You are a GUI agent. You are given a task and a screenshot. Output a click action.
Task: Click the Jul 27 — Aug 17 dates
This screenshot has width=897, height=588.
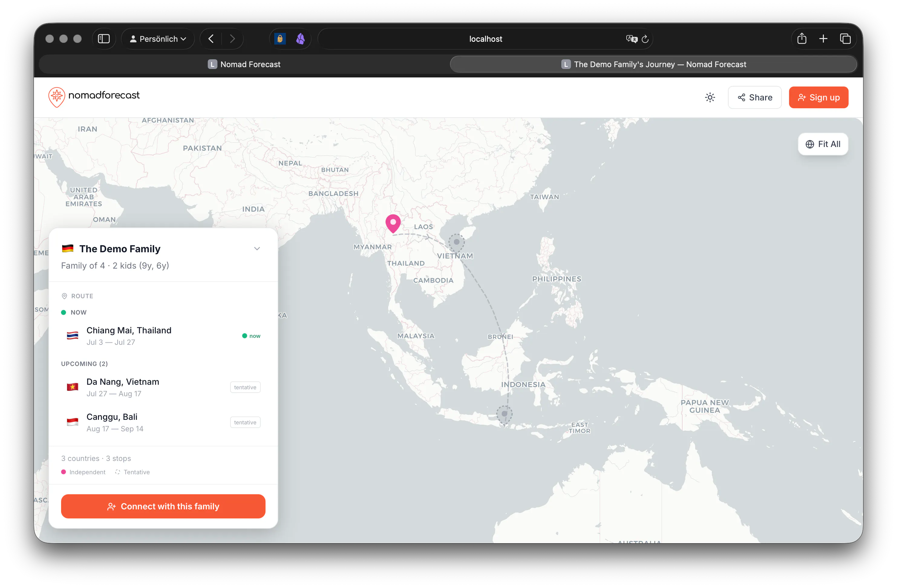coord(114,394)
